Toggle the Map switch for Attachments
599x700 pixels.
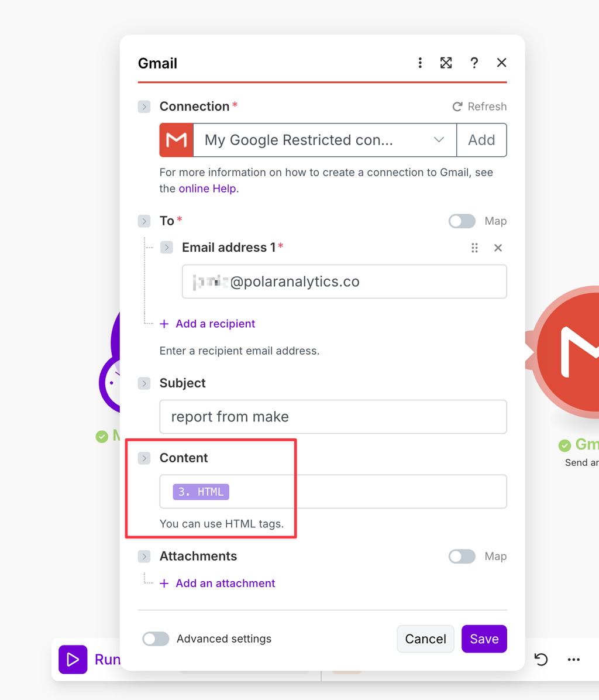pyautogui.click(x=462, y=556)
